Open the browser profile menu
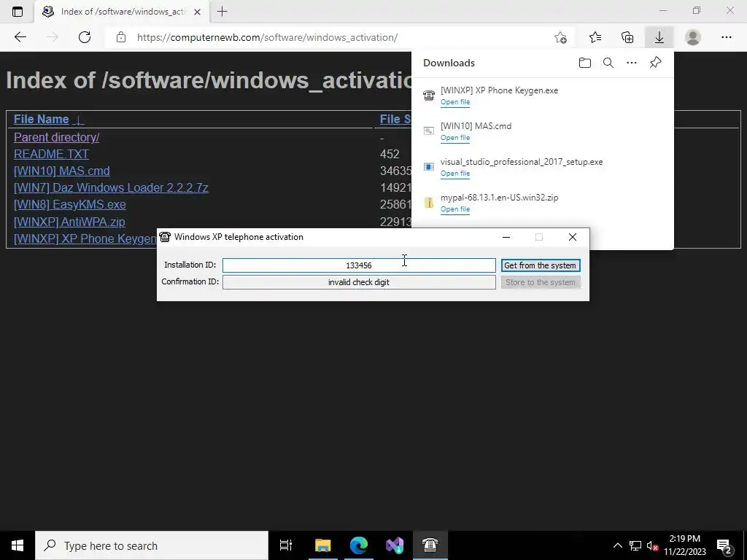 [693, 37]
